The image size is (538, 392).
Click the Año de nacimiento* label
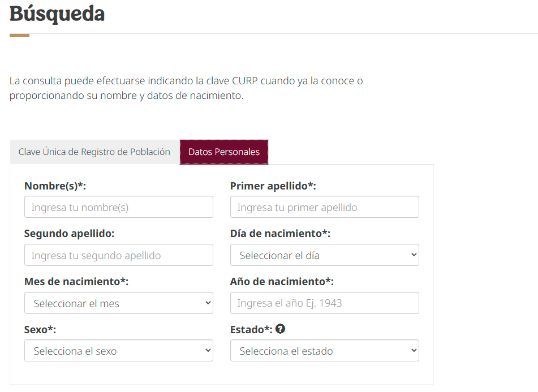(x=282, y=281)
